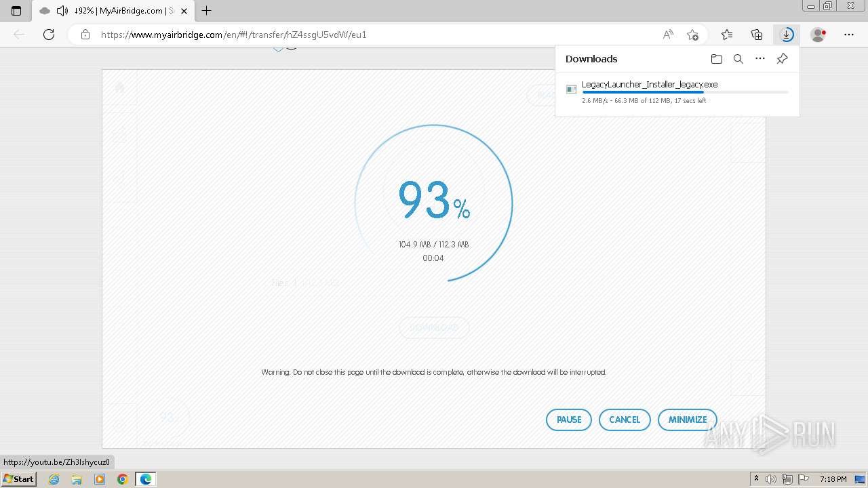The height and width of the screenshot is (488, 868).
Task: Click the download progress bar in the Downloads panel
Action: click(685, 92)
